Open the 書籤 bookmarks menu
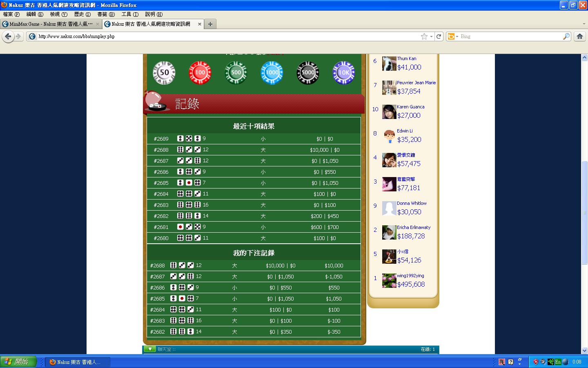Screen dimensions: 588x368 (x=106, y=14)
